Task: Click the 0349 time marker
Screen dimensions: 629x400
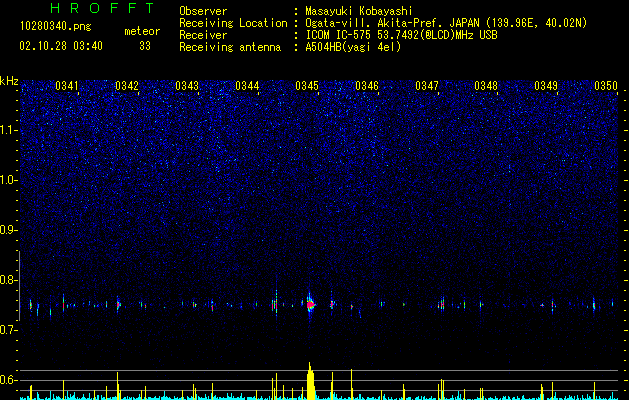Action: (x=546, y=86)
